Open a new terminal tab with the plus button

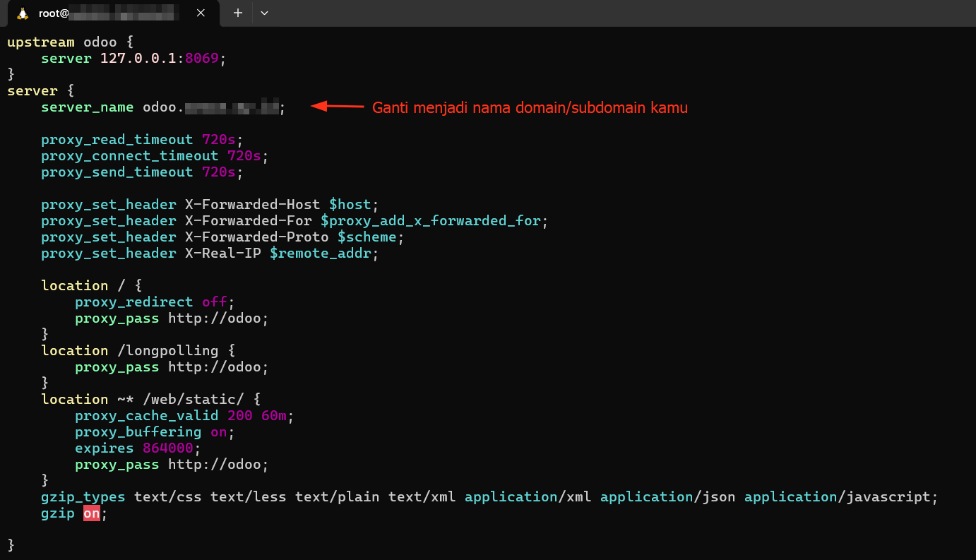tap(237, 13)
